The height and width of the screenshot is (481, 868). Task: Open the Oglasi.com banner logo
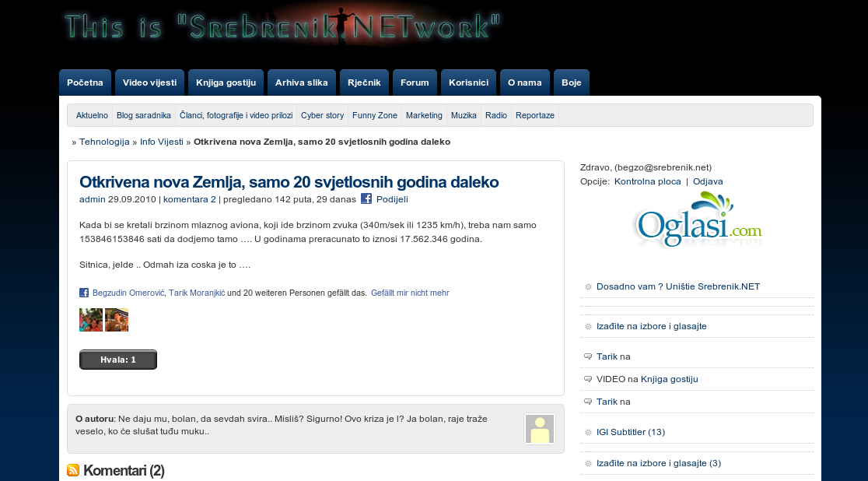click(697, 219)
